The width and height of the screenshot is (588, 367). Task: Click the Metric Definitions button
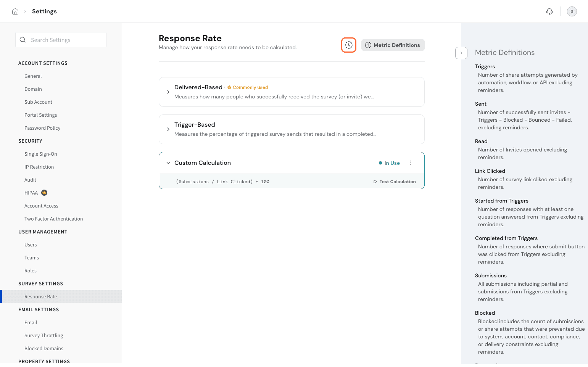point(393,45)
